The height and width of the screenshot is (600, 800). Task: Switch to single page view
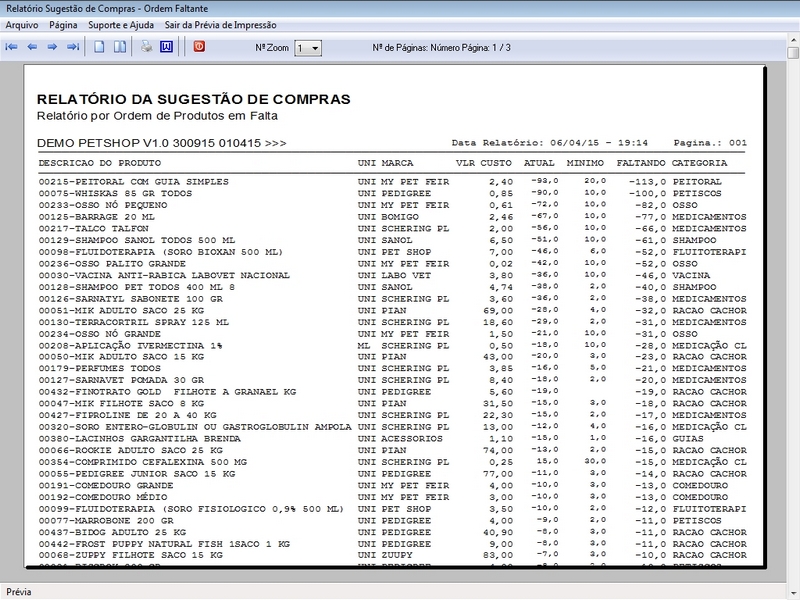click(x=99, y=47)
